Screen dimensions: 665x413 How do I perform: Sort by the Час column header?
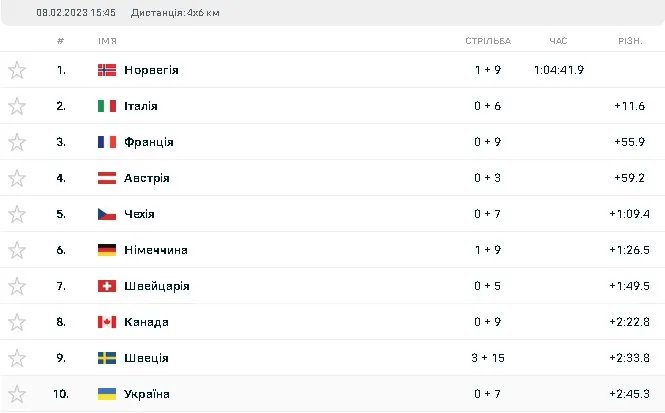tap(558, 41)
